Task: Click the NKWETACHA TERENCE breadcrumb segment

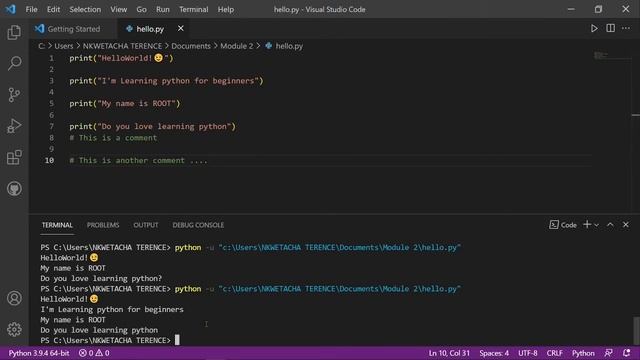Action: [122, 46]
